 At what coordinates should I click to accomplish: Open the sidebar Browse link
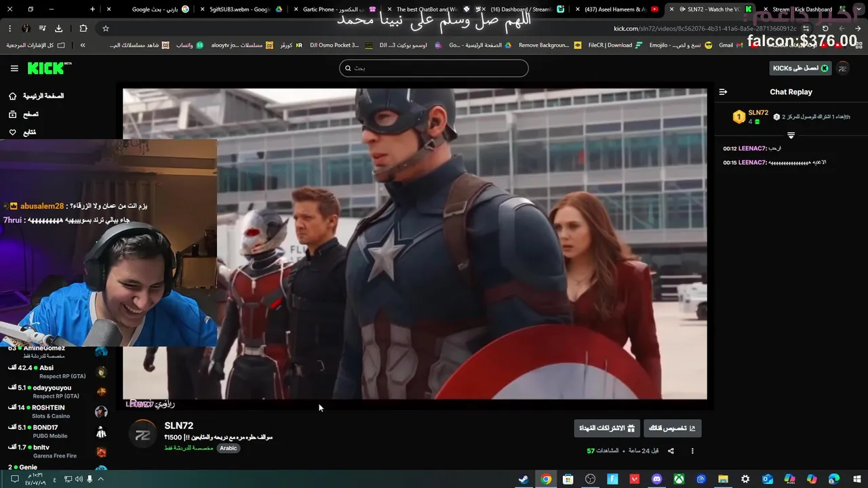tap(24, 115)
